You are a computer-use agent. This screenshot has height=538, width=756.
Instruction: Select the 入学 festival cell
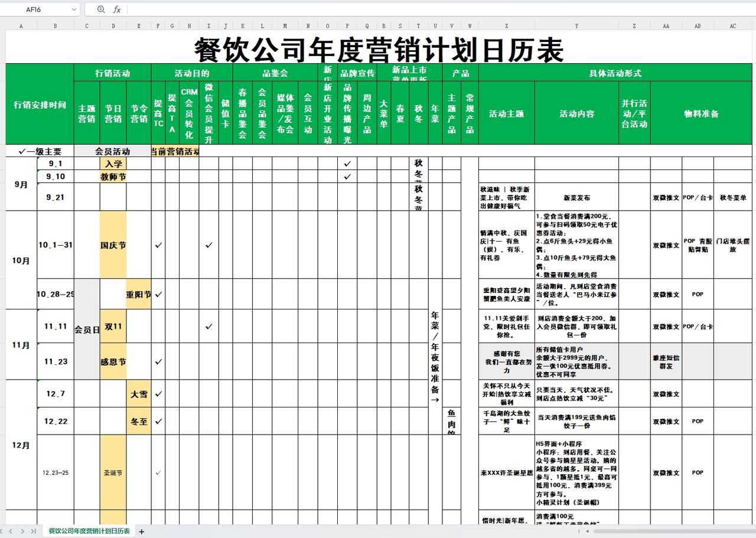(113, 163)
